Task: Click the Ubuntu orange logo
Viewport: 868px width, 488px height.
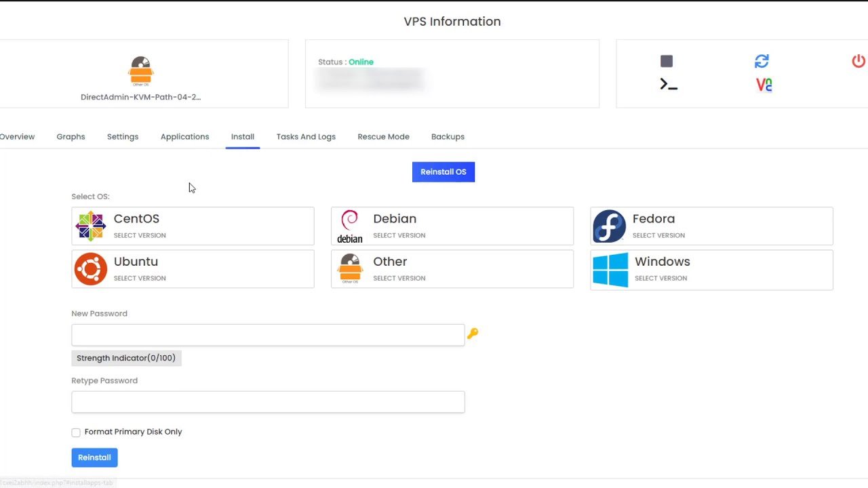Action: click(91, 269)
